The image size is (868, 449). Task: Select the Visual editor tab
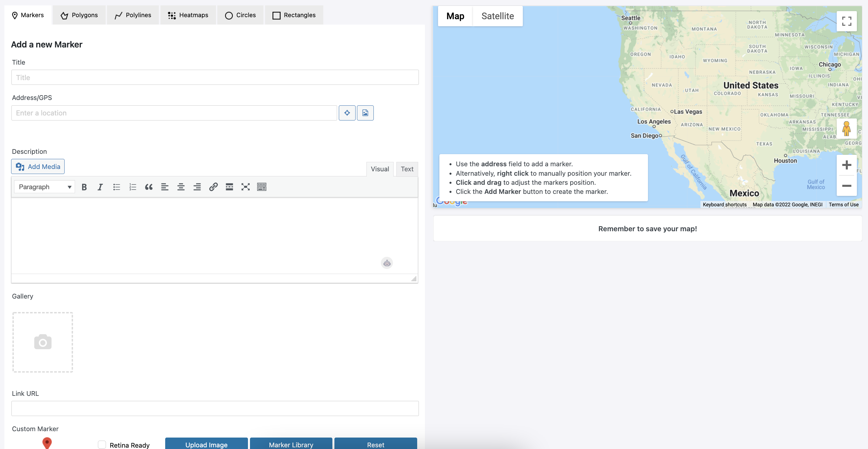pos(380,169)
